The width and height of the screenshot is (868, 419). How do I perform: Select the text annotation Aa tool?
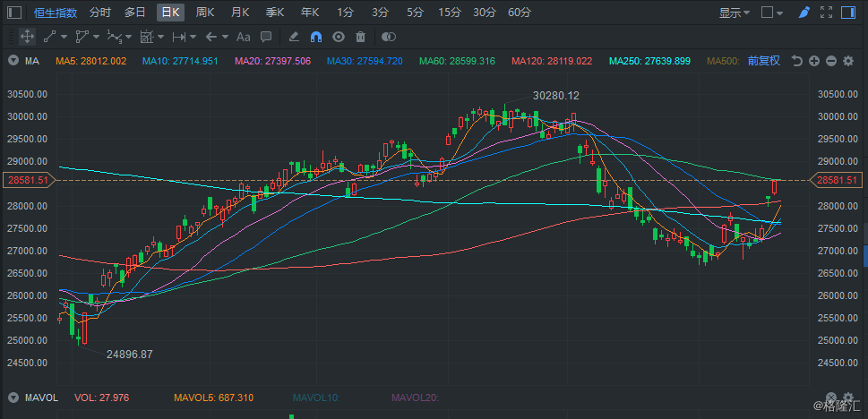(x=243, y=37)
